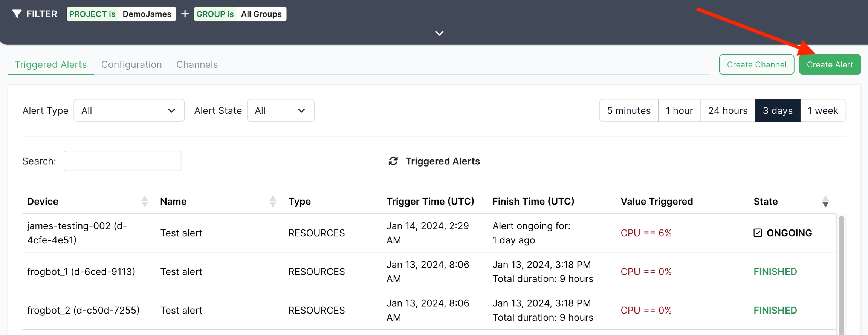Select the 24 hours time range
Image resolution: width=868 pixels, height=335 pixels.
(727, 110)
